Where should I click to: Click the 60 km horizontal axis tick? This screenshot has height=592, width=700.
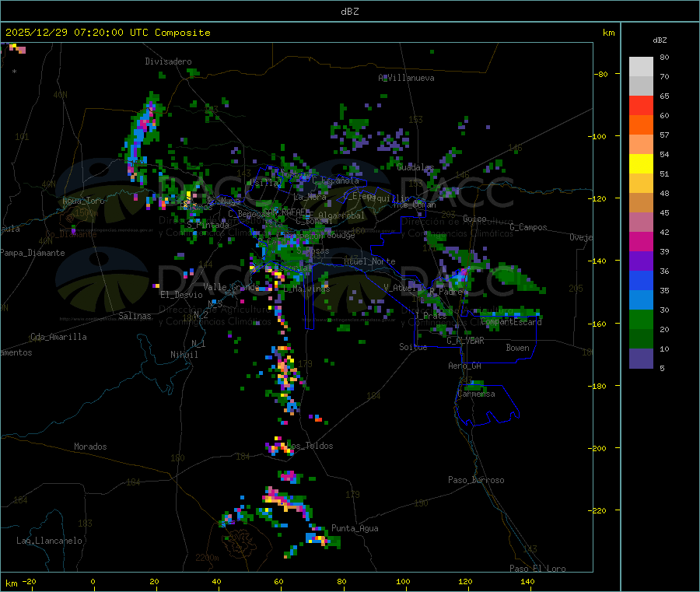coord(278,581)
